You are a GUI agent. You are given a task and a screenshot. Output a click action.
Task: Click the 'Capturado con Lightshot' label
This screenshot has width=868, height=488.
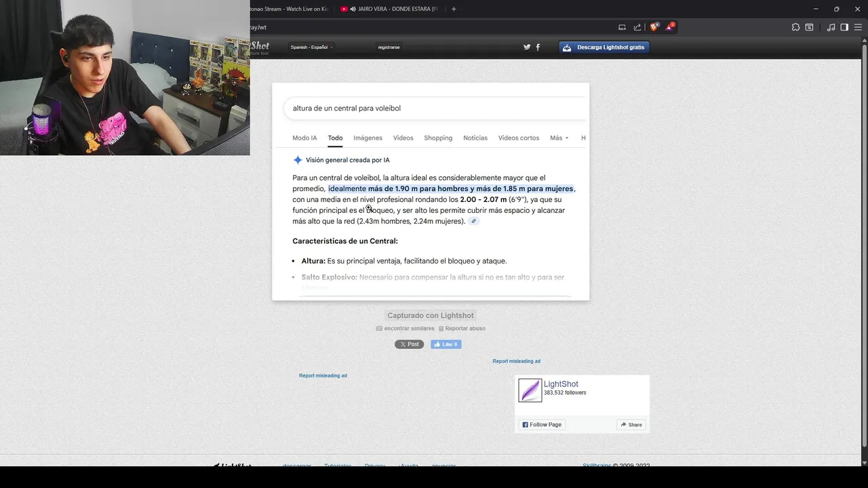pos(431,315)
